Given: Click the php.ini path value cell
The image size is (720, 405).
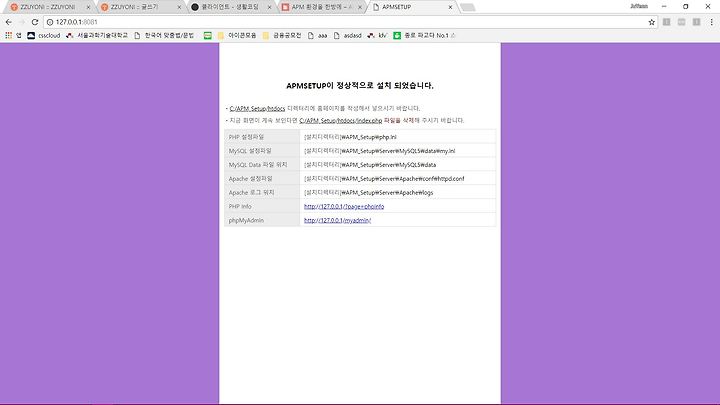Looking at the screenshot, I should [x=398, y=137].
